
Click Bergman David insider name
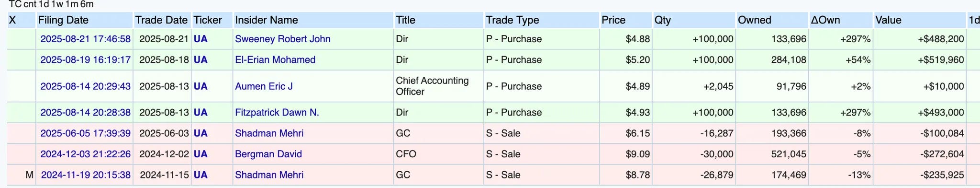(x=268, y=154)
